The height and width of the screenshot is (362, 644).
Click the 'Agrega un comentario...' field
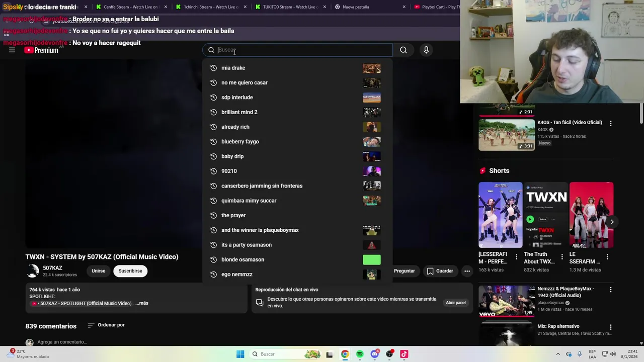click(62, 342)
